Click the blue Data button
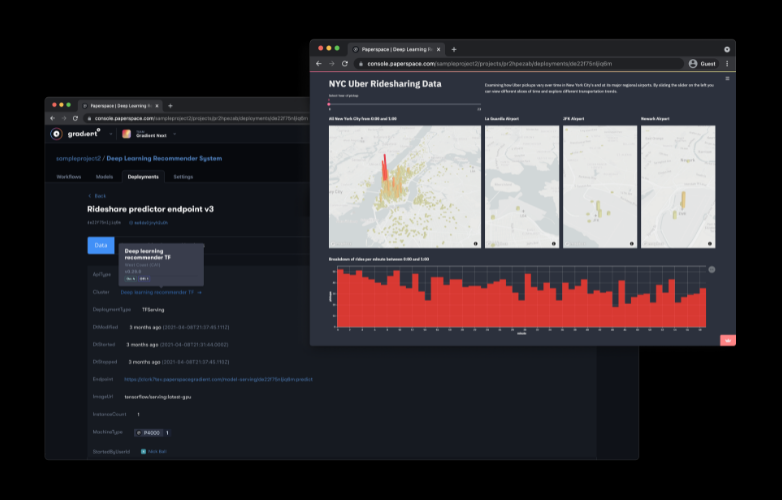 click(101, 245)
